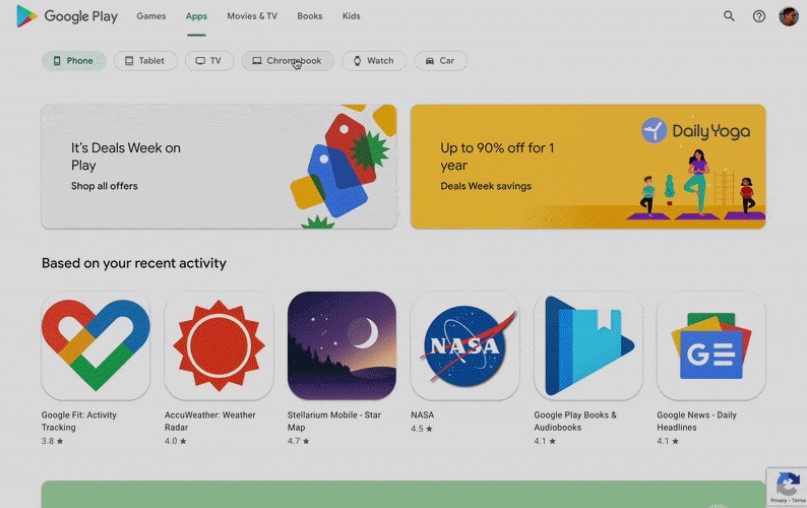The image size is (807, 508).
Task: Click the green banner below the apps
Action: point(404,494)
